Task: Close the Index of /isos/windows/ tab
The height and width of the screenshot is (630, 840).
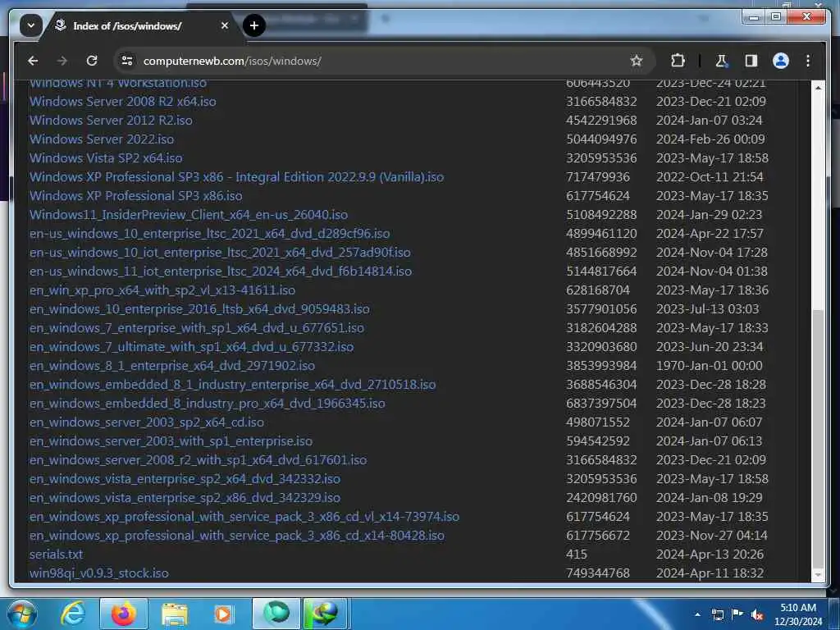Action: click(x=225, y=25)
